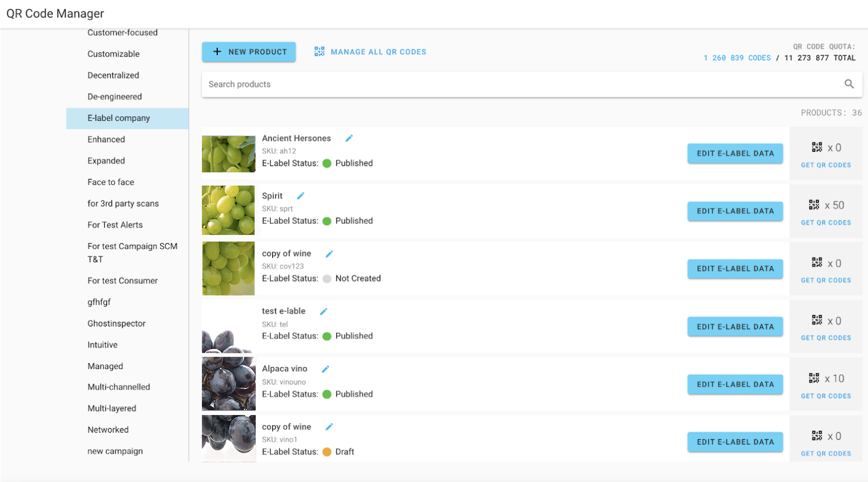Select new campaign in the sidebar
Image resolution: width=868 pixels, height=482 pixels.
[115, 451]
